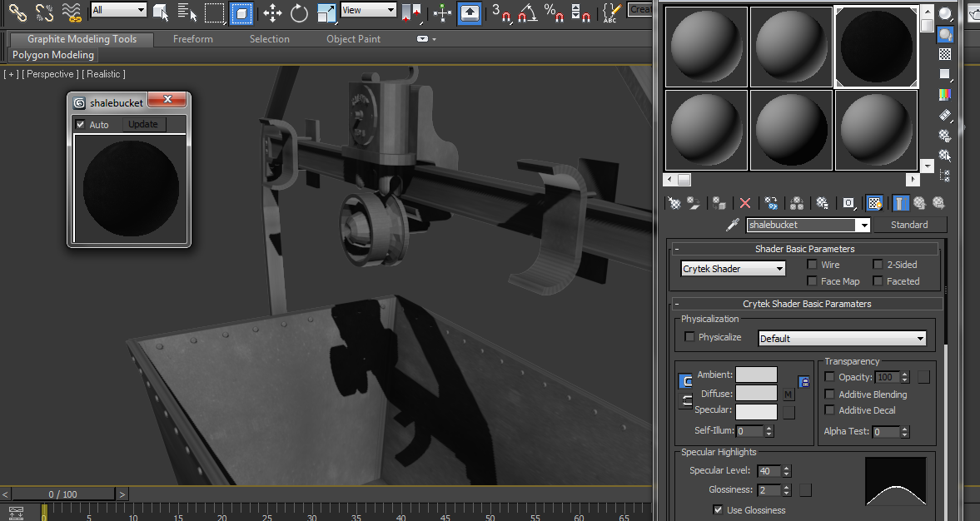The width and height of the screenshot is (980, 521).
Task: Click Get Material in material editor
Action: pos(674,203)
